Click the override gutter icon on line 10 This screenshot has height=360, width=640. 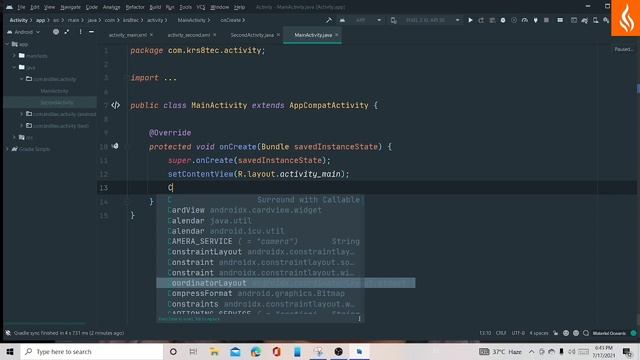pyautogui.click(x=116, y=146)
